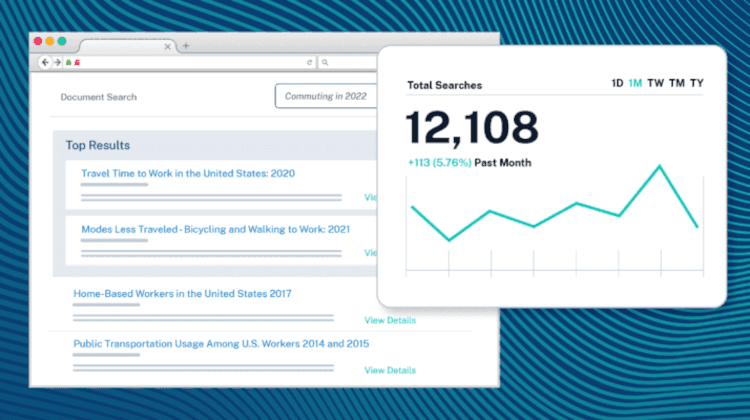Open Travel Time to Work 2020 result
This screenshot has height=420, width=750.
(188, 174)
